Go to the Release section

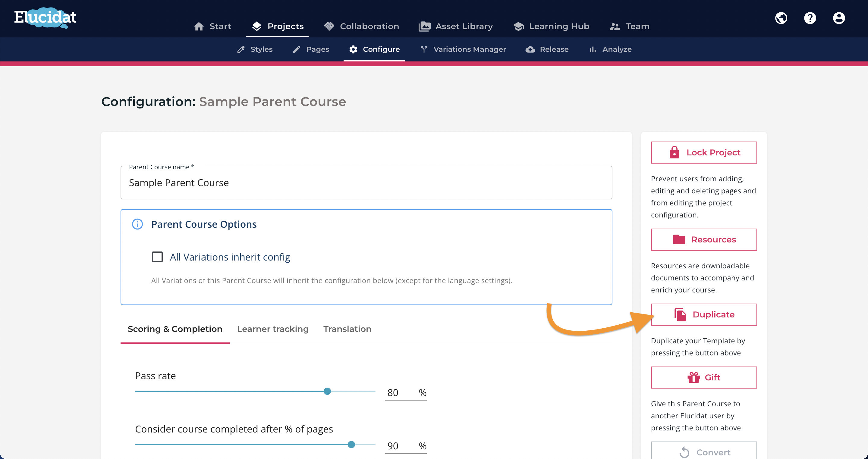[547, 49]
